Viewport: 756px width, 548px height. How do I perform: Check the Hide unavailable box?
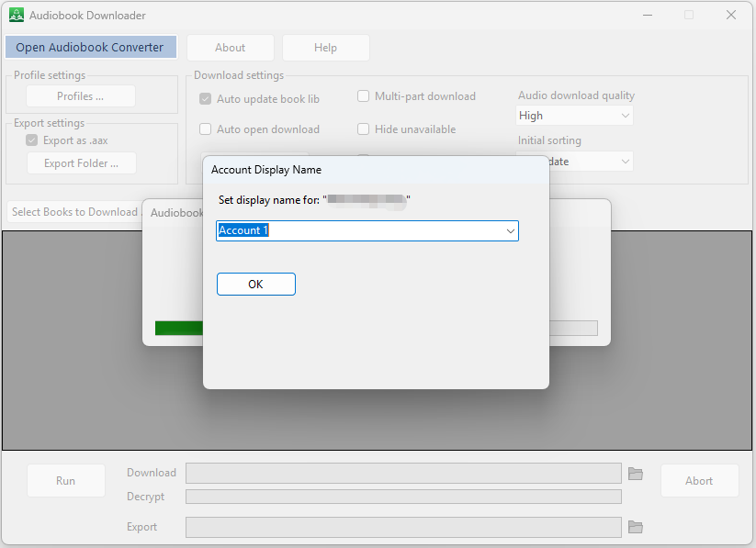(x=364, y=129)
